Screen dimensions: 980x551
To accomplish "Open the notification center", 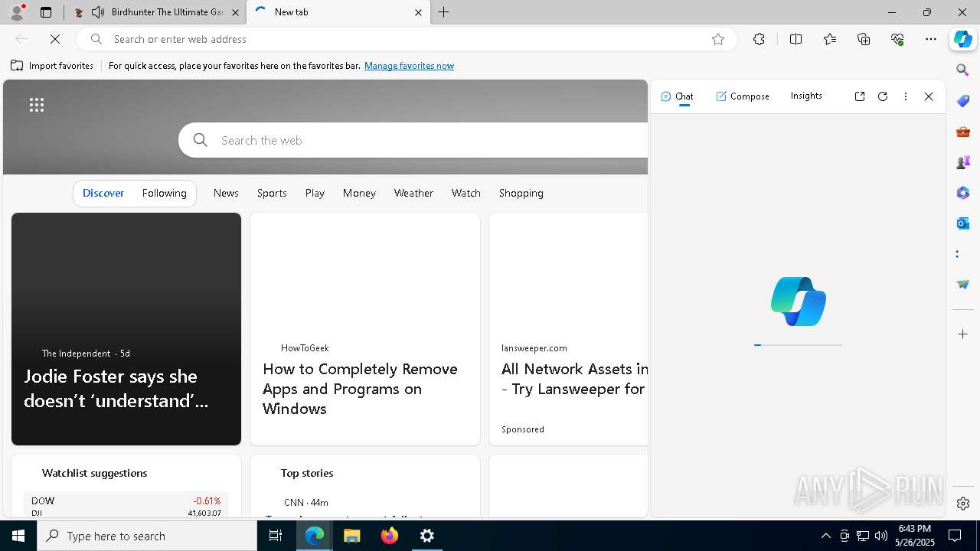I will [x=955, y=536].
